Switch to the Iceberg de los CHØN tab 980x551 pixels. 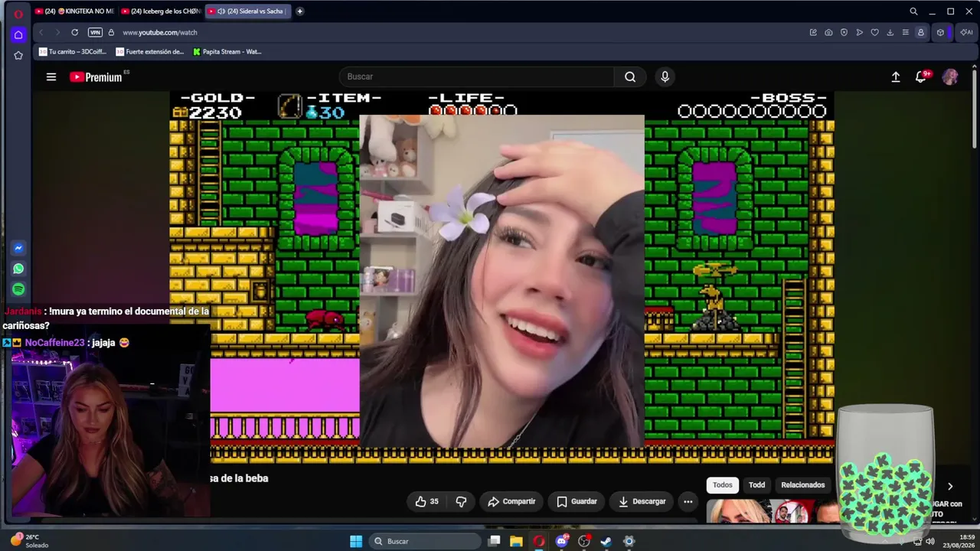160,11
